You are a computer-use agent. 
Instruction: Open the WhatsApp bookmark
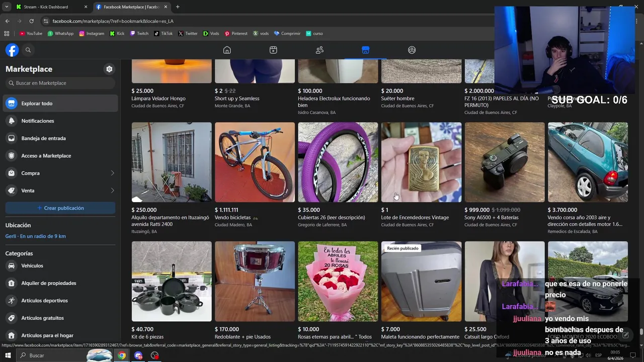60,34
